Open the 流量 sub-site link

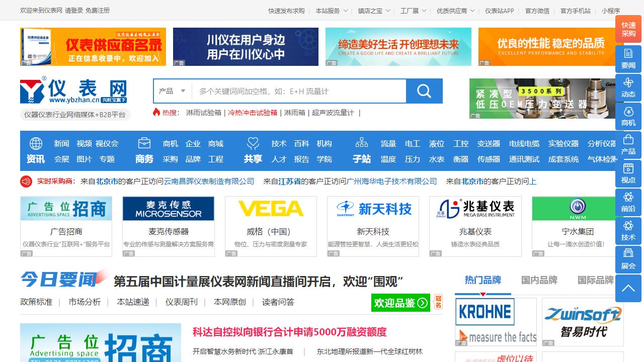pos(388,143)
